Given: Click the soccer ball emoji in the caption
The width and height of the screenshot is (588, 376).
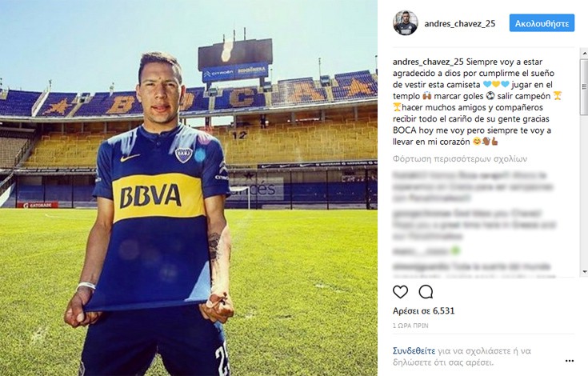Looking at the screenshot, I should [490, 96].
